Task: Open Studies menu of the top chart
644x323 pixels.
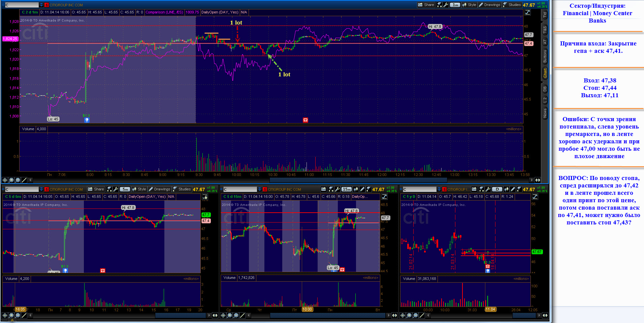Action: (x=512, y=5)
